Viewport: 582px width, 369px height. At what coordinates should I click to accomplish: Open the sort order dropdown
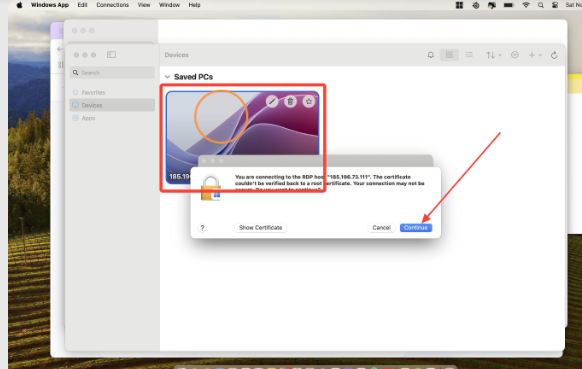pos(493,55)
